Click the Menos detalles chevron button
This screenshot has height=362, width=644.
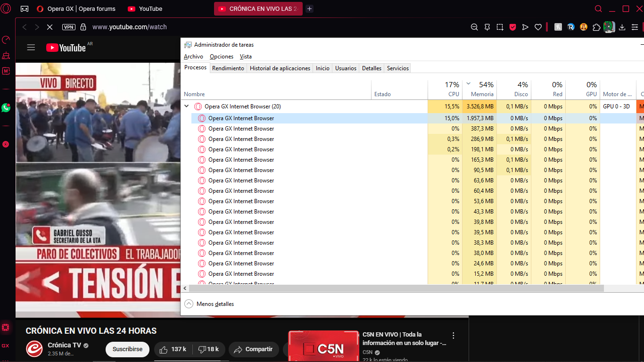[x=189, y=304]
